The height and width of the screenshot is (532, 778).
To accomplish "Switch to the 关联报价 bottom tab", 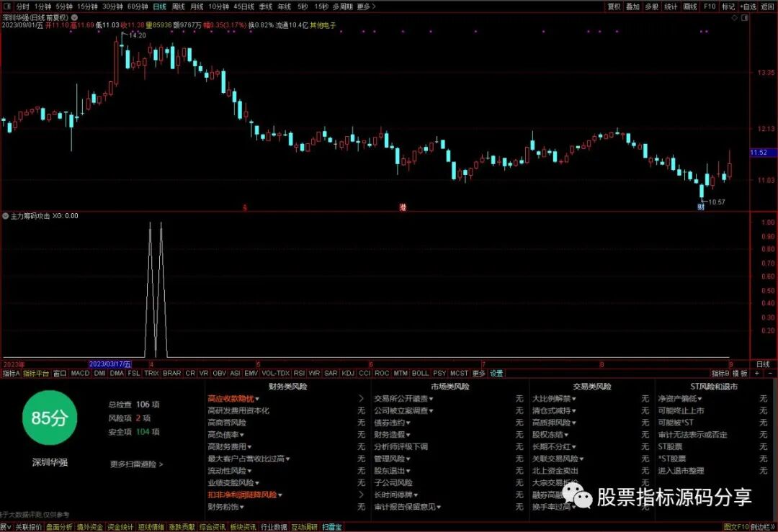I will (x=28, y=527).
